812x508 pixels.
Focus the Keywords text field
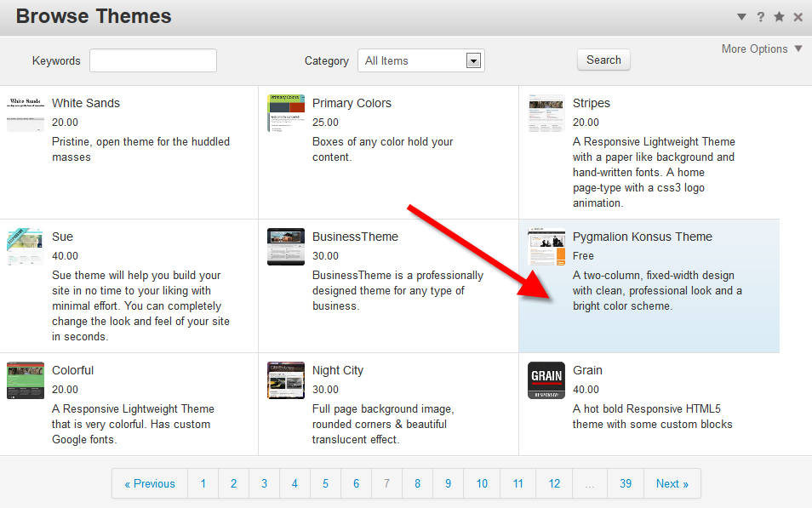[153, 60]
